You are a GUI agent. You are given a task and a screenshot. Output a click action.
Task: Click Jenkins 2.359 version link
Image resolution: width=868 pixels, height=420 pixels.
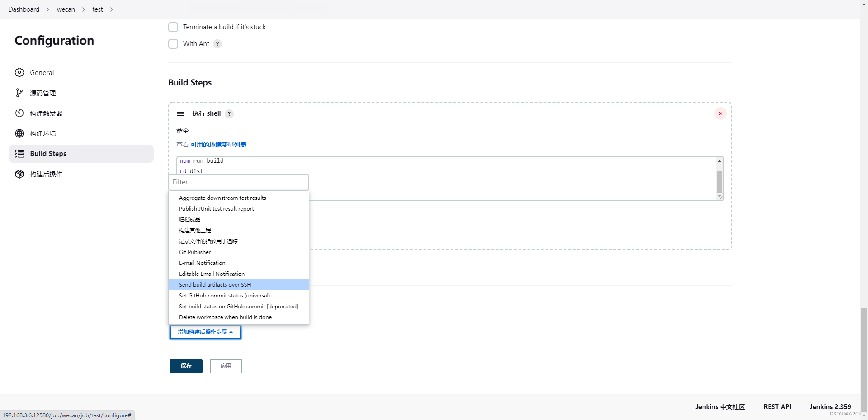pos(830,407)
